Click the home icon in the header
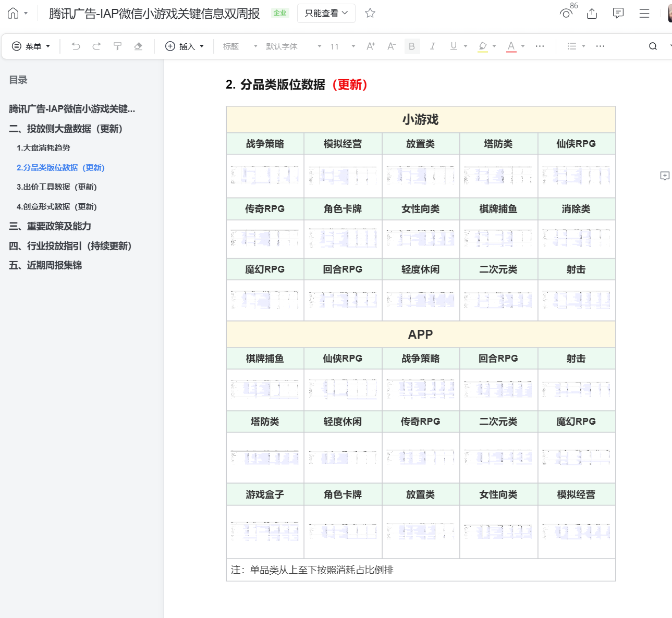The width and height of the screenshot is (672, 618). (x=13, y=14)
